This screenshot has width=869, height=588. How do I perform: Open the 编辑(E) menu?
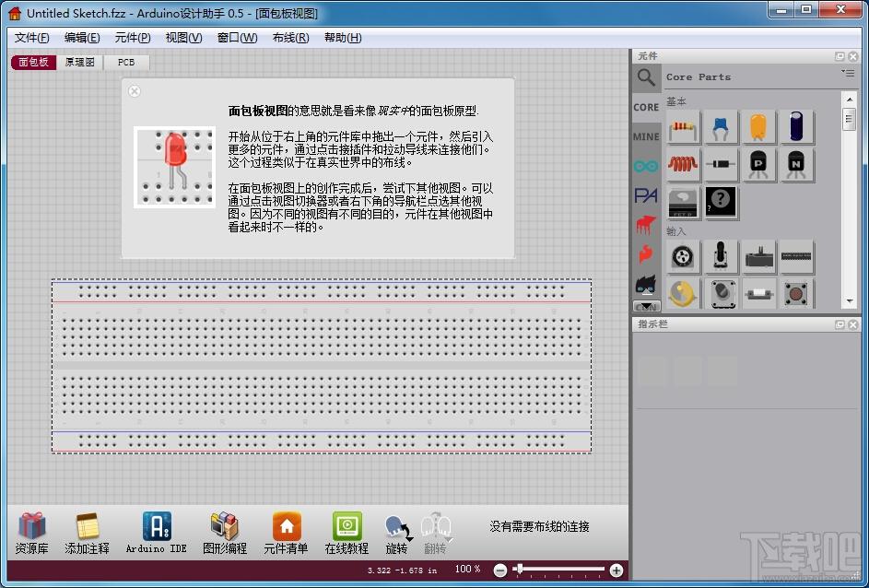pyautogui.click(x=82, y=38)
